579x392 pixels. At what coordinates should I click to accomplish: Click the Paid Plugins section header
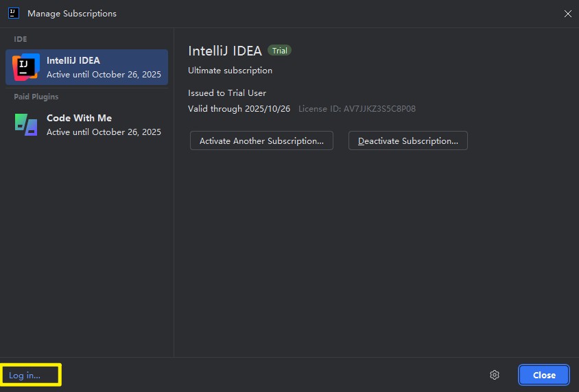pyautogui.click(x=36, y=97)
